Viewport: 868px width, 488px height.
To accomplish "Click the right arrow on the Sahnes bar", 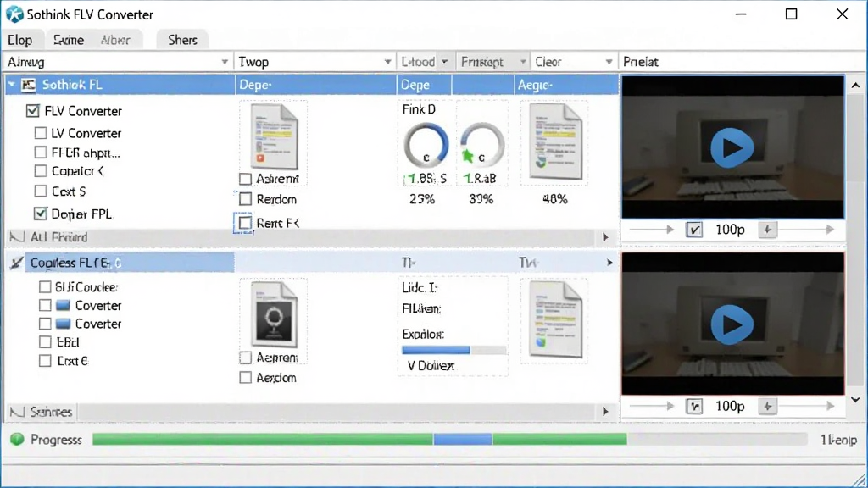I will point(605,412).
